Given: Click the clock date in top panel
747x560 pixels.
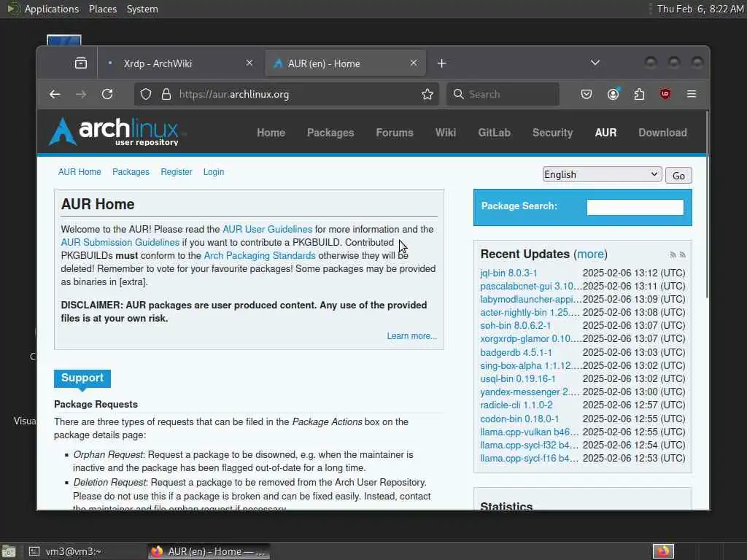Looking at the screenshot, I should pos(700,9).
